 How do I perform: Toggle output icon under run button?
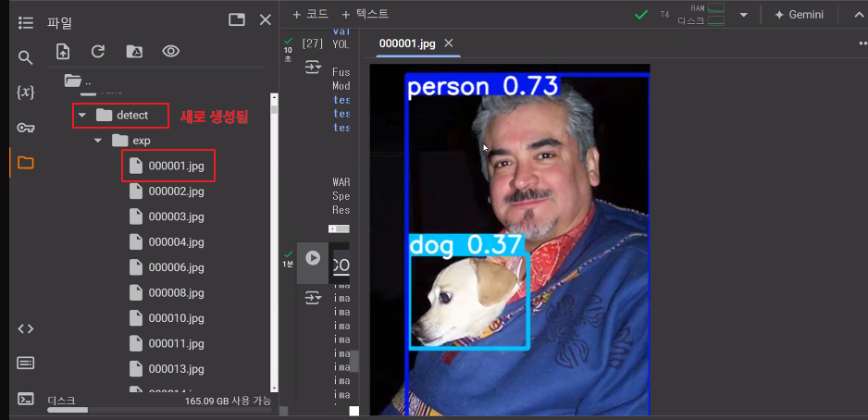click(314, 299)
